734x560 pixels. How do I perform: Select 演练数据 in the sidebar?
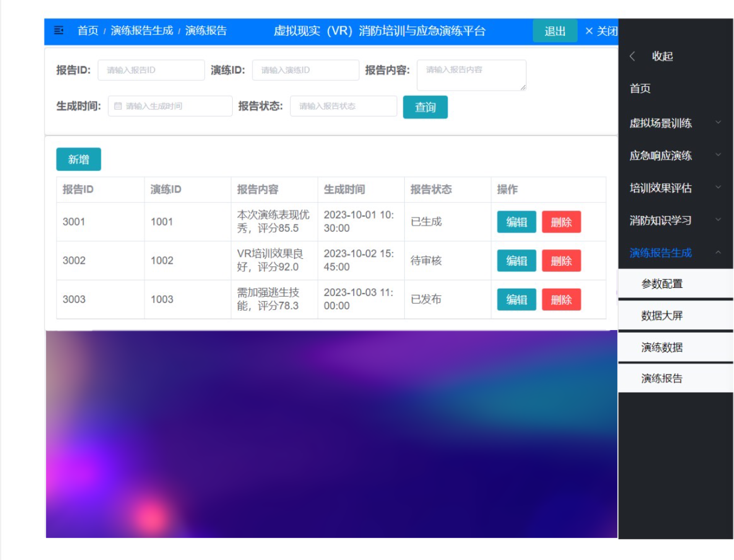[662, 347]
